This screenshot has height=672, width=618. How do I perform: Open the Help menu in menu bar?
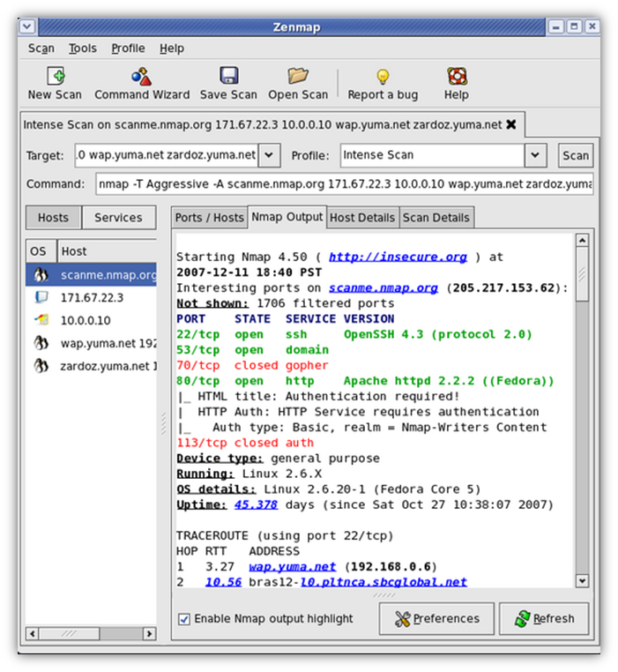[x=172, y=49]
